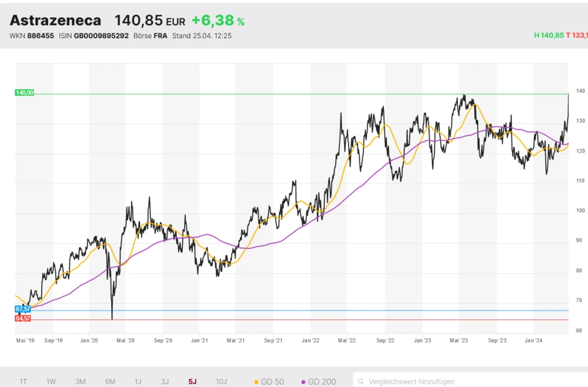Switch to the 3M chart view

81,382
